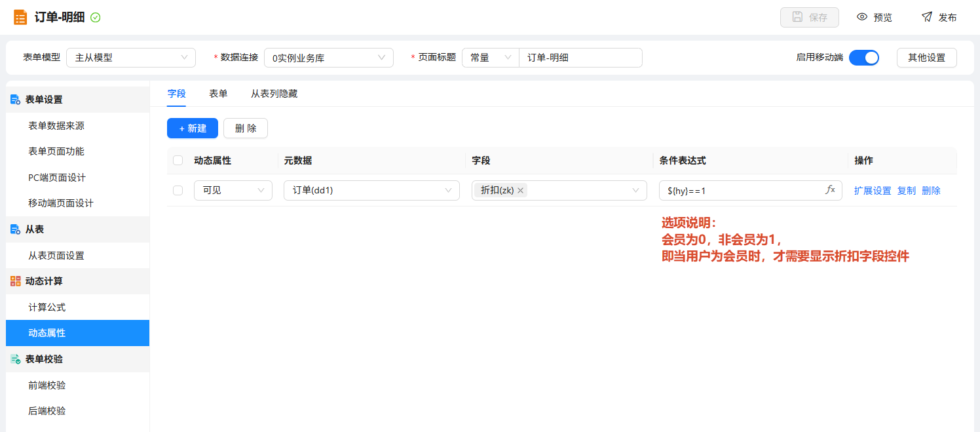Click the 发布 button
The width and height of the screenshot is (980, 432).
(x=939, y=18)
